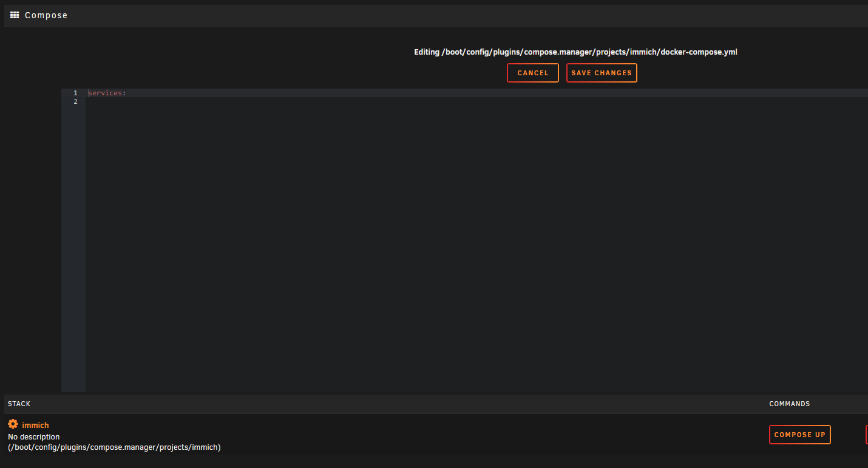
Task: Click the immich project path under description
Action: 114,447
